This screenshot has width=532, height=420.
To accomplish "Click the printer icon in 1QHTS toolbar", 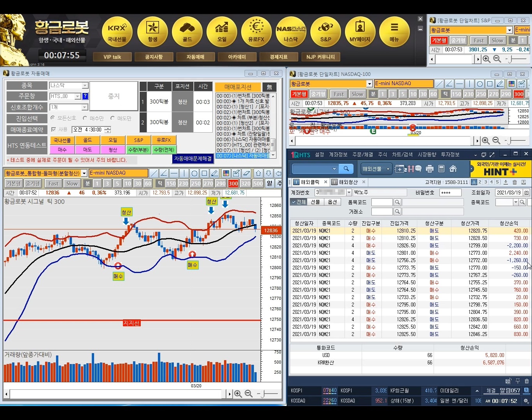I will [430, 169].
